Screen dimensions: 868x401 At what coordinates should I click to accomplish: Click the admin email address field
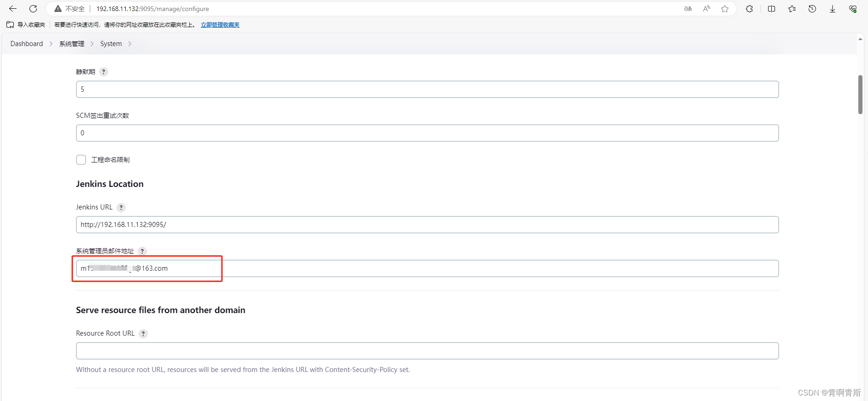[427, 268]
